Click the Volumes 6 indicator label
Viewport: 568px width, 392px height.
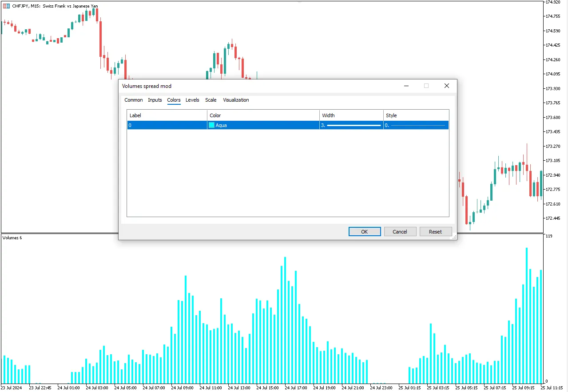click(12, 238)
